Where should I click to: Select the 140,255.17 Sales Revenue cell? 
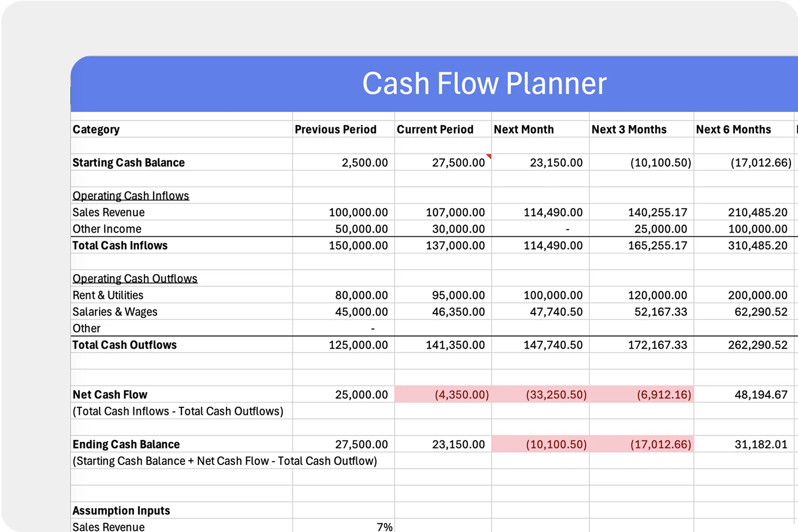641,212
